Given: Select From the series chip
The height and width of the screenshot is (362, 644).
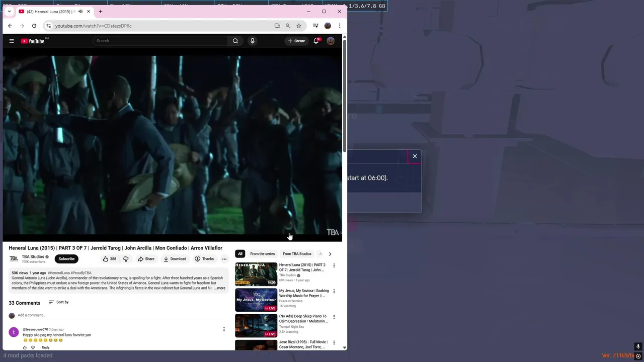Looking at the screenshot, I should (x=263, y=254).
